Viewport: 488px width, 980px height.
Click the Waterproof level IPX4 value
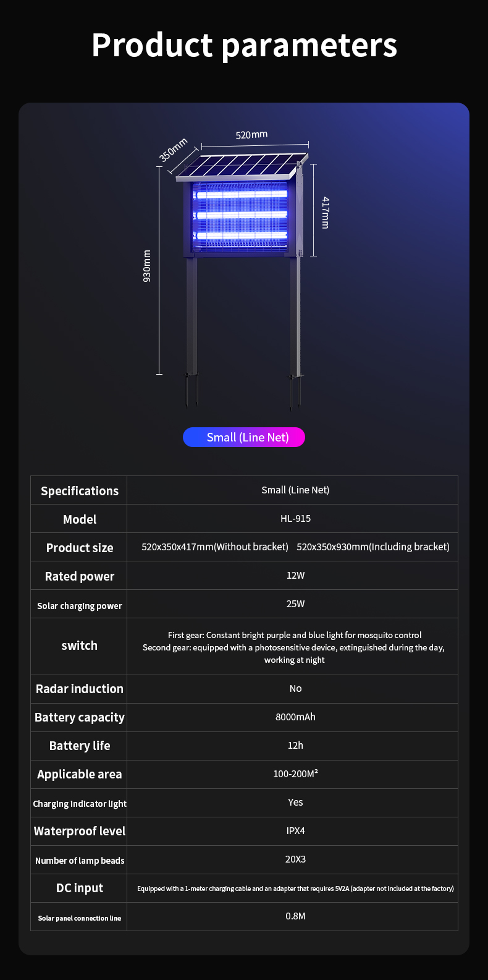(x=295, y=831)
